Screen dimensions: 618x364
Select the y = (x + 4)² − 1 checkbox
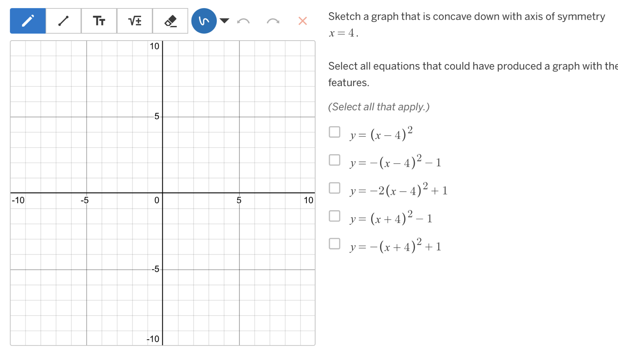tap(334, 216)
